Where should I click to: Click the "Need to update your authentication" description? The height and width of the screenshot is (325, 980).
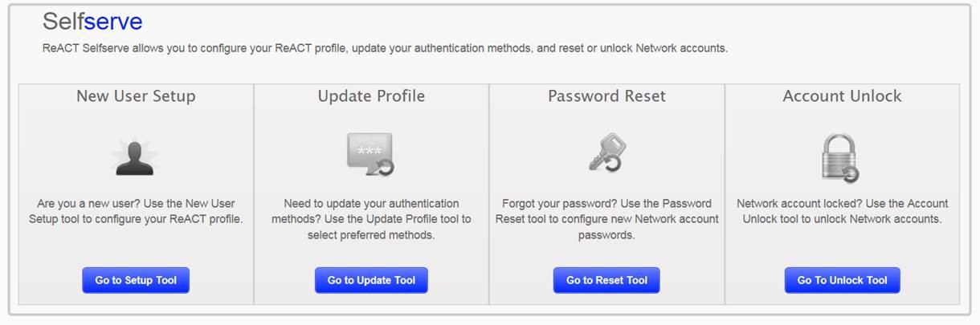[x=371, y=219]
